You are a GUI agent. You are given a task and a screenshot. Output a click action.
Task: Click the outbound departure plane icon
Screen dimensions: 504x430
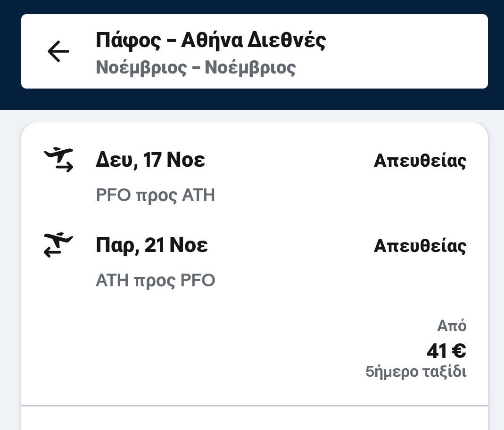(58, 159)
